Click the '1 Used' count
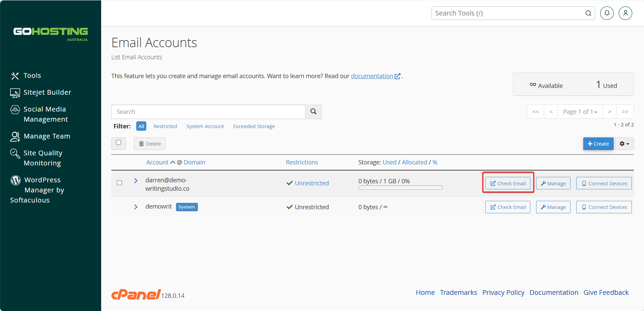The image size is (644, 311). tap(607, 85)
